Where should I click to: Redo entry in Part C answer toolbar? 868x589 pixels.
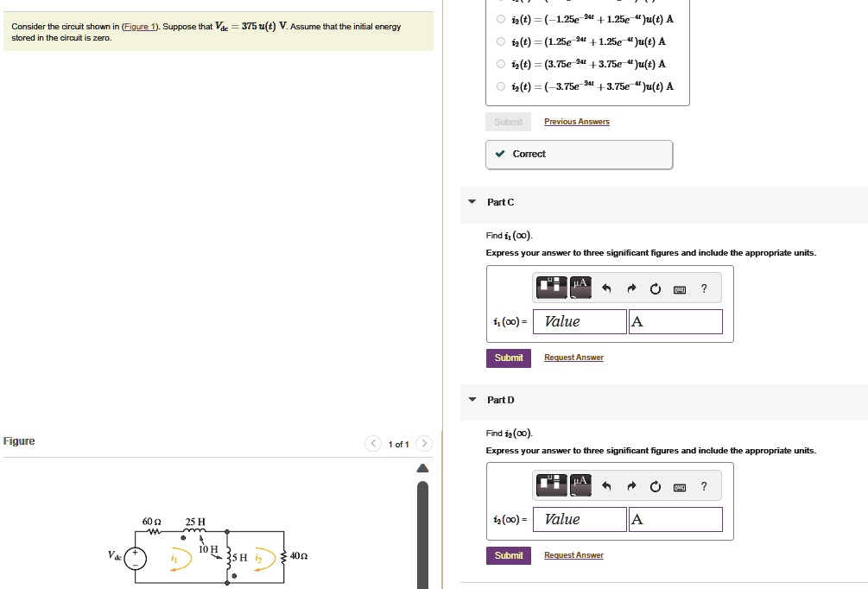[631, 288]
